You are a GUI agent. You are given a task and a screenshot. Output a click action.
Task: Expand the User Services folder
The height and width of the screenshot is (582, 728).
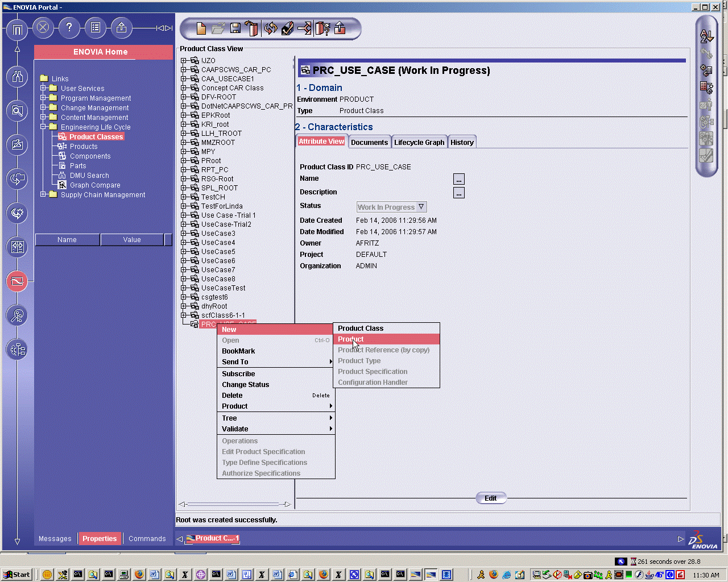tap(44, 88)
